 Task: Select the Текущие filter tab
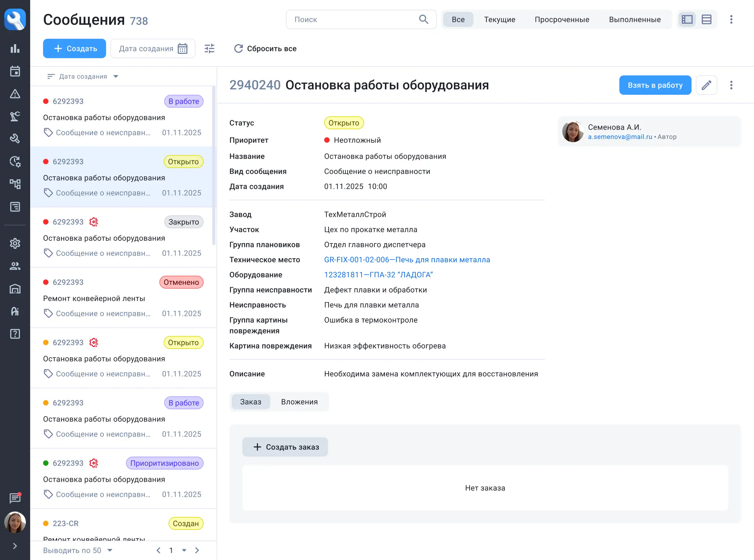tap(499, 19)
